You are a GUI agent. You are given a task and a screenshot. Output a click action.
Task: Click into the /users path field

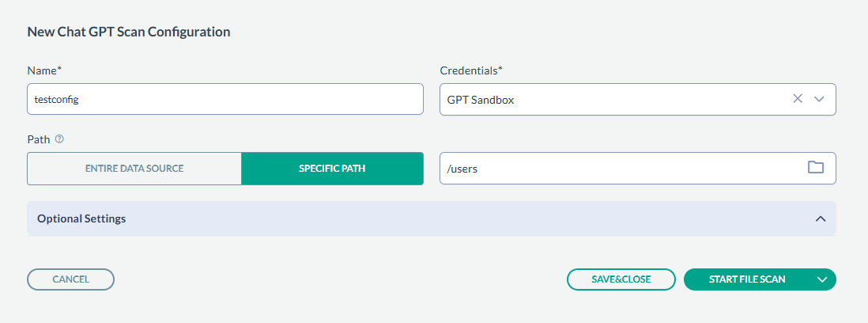(x=617, y=169)
